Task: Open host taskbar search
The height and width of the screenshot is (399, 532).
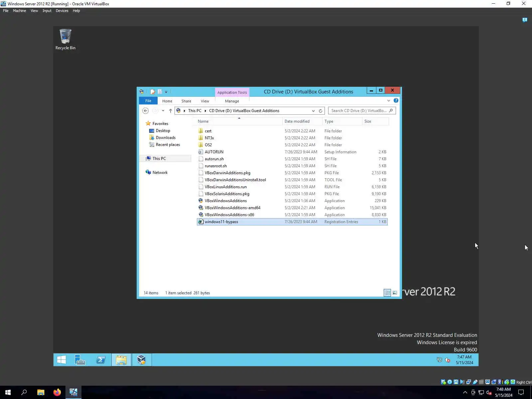Action: tap(24, 392)
